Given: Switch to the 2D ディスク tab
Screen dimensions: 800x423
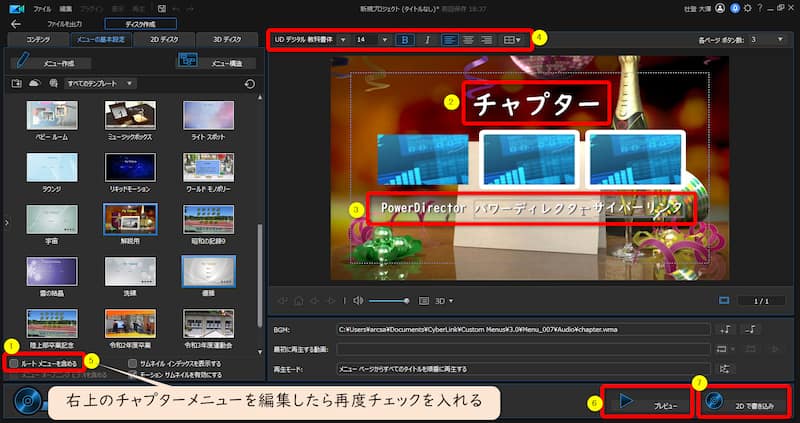Looking at the screenshot, I should tap(164, 40).
